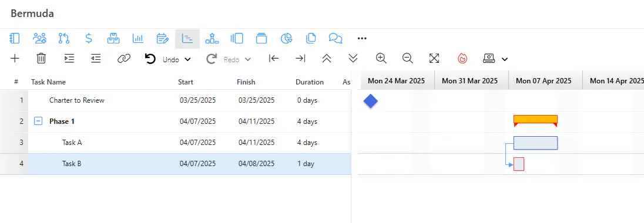The width and height of the screenshot is (644, 223).
Task: Collapse all tasks with double up chevron
Action: pos(327,59)
